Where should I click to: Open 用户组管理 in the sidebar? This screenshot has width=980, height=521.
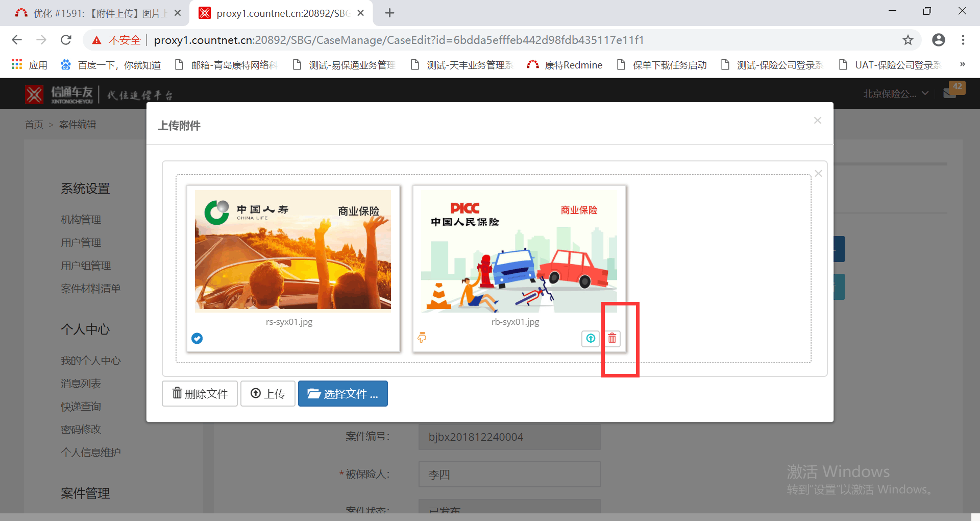click(x=86, y=266)
